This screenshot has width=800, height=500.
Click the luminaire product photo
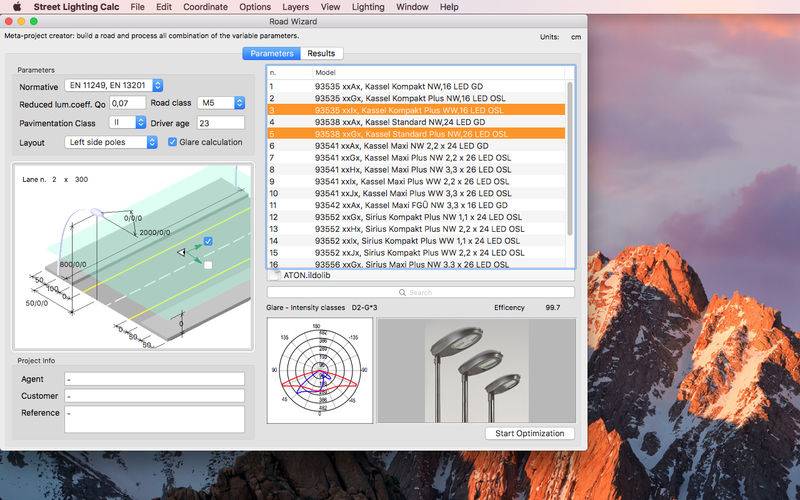(x=477, y=370)
